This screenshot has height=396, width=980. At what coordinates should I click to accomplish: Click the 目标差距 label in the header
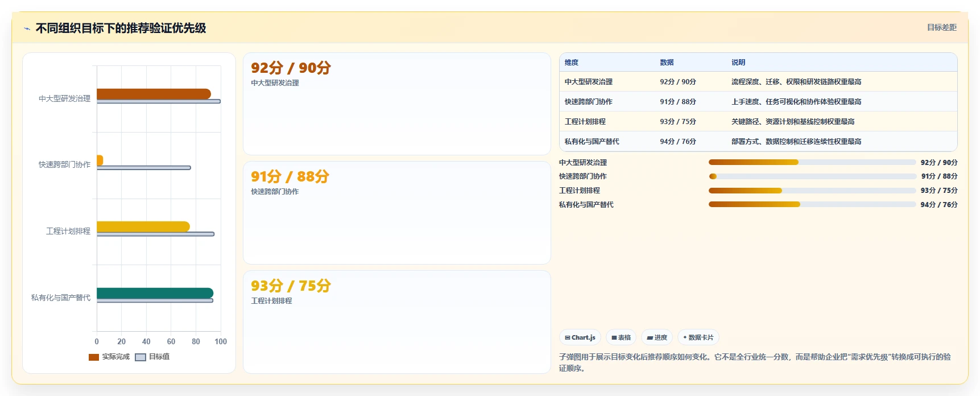(x=941, y=27)
